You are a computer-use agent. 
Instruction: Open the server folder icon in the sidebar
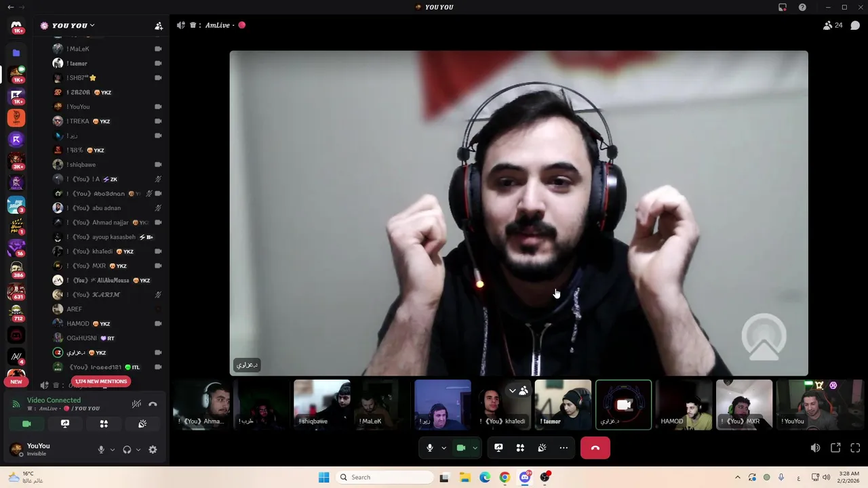click(x=16, y=53)
